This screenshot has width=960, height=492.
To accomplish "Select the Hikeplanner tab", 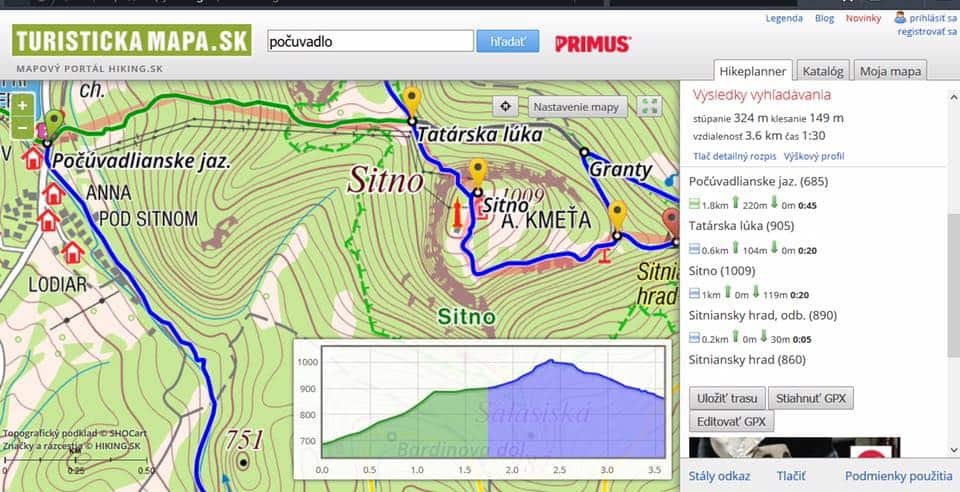I will pos(754,71).
